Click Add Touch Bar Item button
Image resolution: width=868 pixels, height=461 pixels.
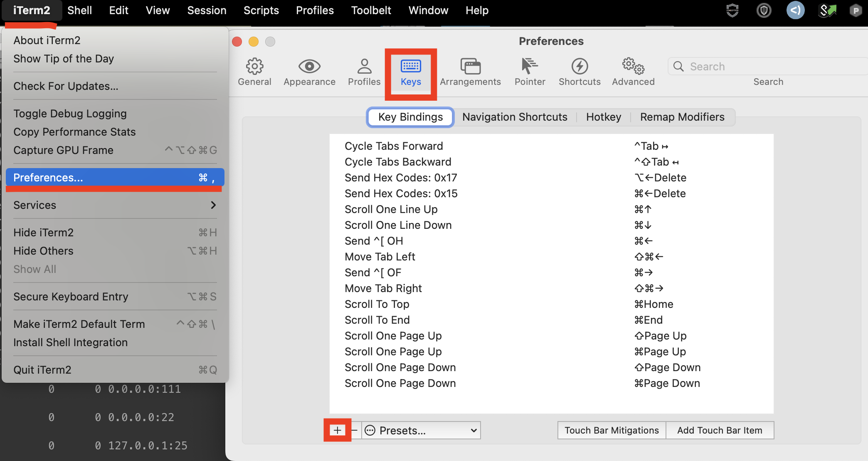(x=720, y=430)
